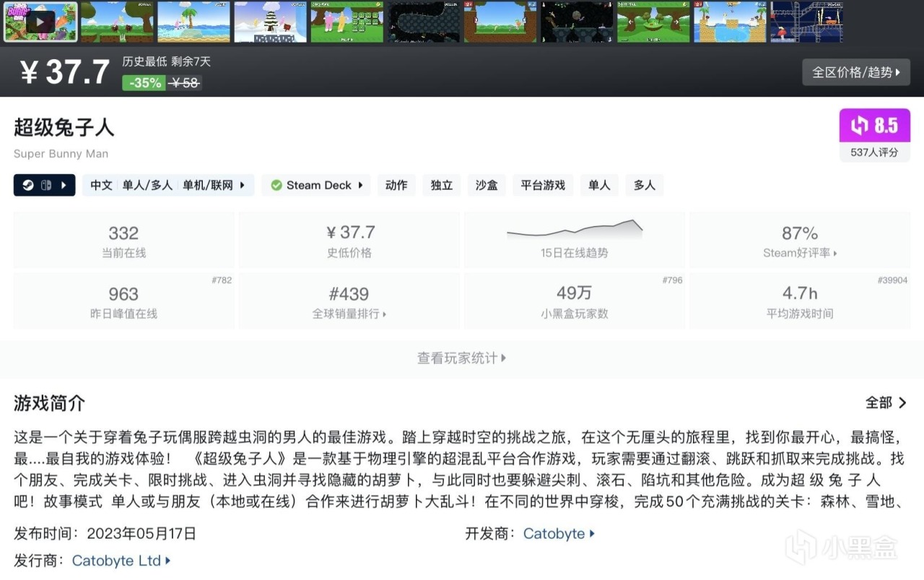Click the 8.5 rating score badge

[x=875, y=126]
